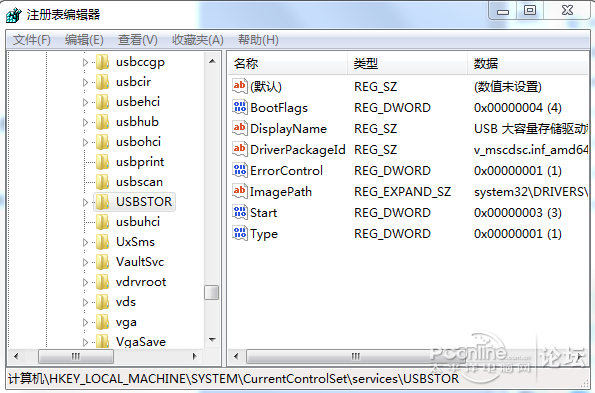
Task: Select the DisplayName string value icon
Action: (240, 128)
